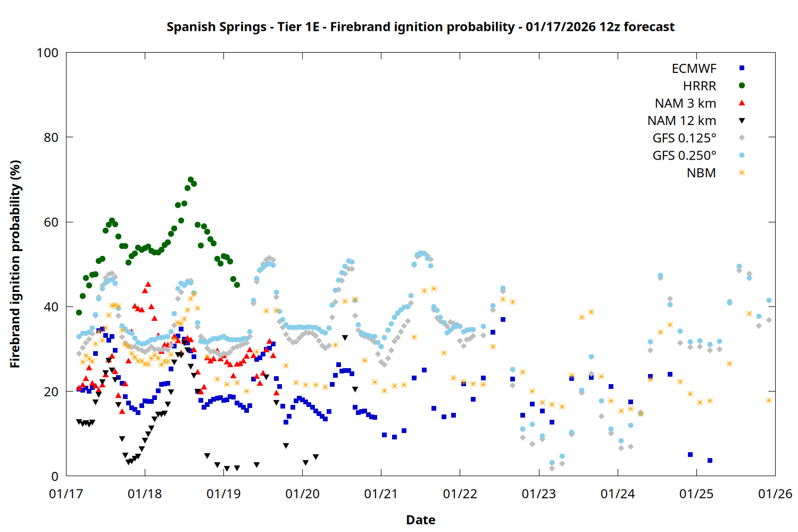Click the 'Firebrand ignition probability (%)' y-axis title
Viewport: 798px width, 532px height.
click(15, 264)
